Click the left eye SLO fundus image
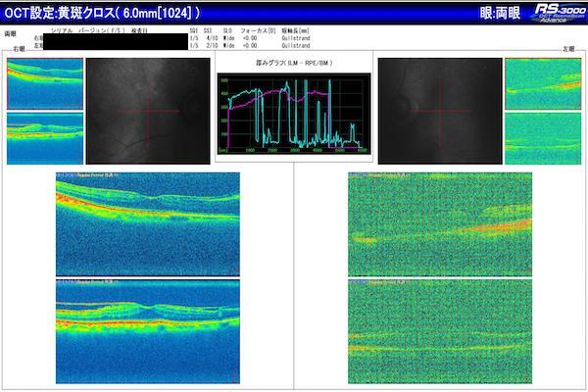588x392 pixels. (x=438, y=110)
